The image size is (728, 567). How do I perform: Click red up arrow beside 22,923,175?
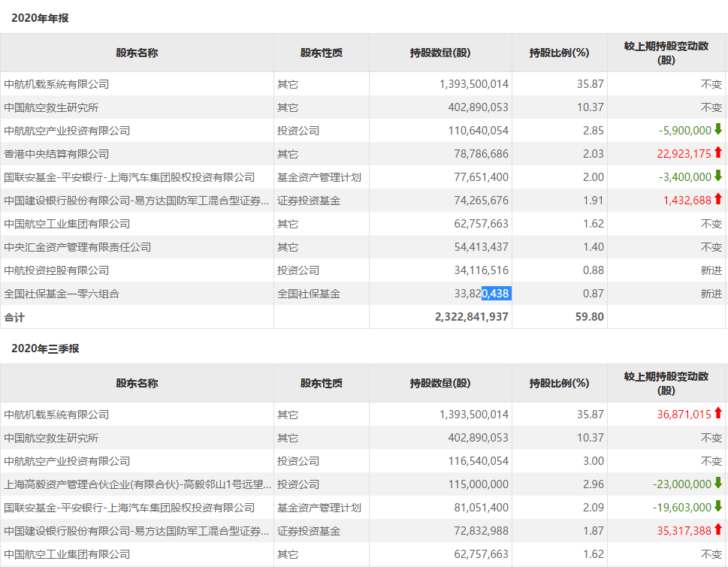tap(717, 152)
